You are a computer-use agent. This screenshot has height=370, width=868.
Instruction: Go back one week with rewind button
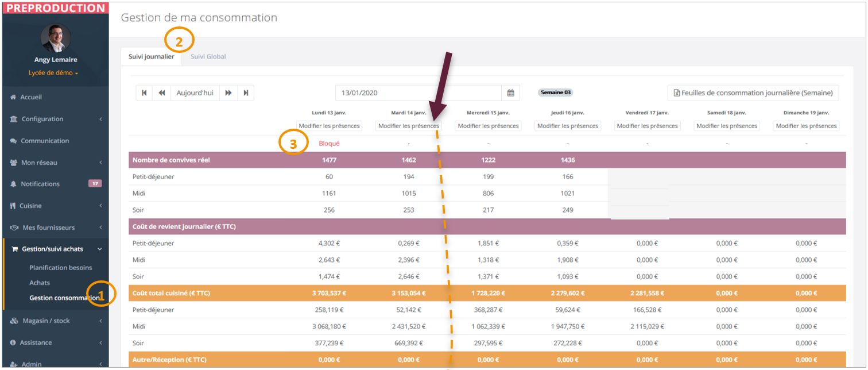click(x=162, y=92)
